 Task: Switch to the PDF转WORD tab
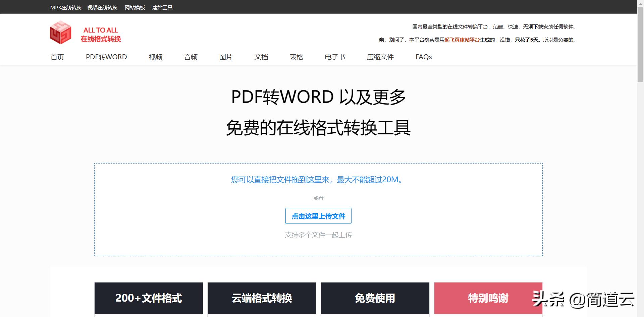tap(106, 57)
